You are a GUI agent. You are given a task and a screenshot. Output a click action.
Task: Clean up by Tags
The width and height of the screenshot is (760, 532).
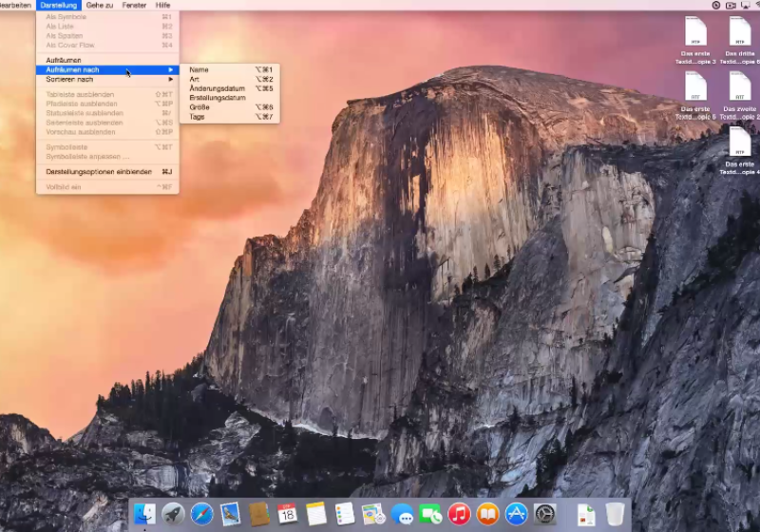(230, 117)
